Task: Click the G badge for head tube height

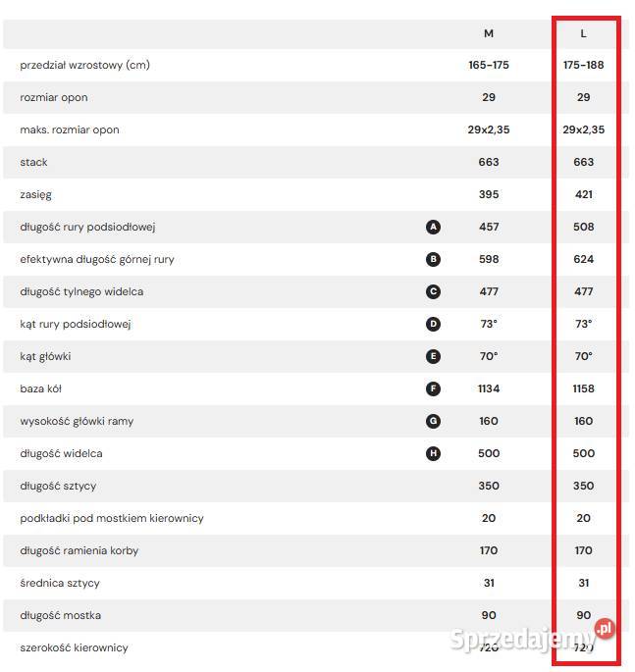Action: coord(433,421)
